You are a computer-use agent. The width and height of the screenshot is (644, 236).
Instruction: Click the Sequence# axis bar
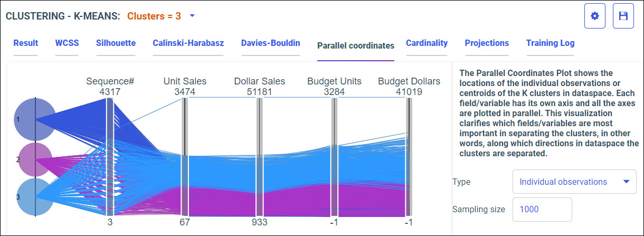(110, 156)
